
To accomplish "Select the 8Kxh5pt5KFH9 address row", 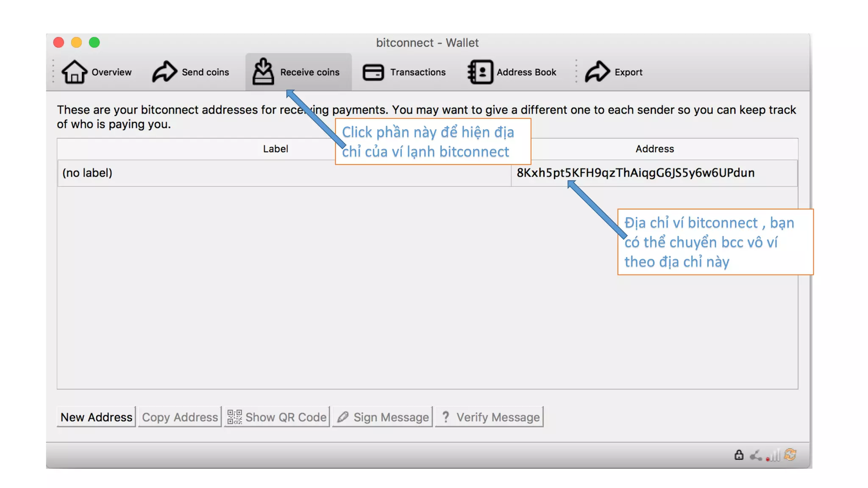I will [635, 173].
